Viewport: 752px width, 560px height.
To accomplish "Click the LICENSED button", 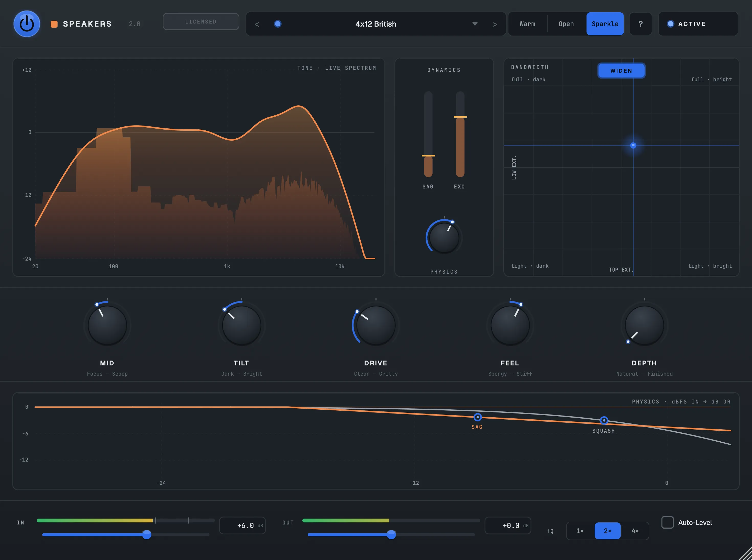I will [201, 22].
